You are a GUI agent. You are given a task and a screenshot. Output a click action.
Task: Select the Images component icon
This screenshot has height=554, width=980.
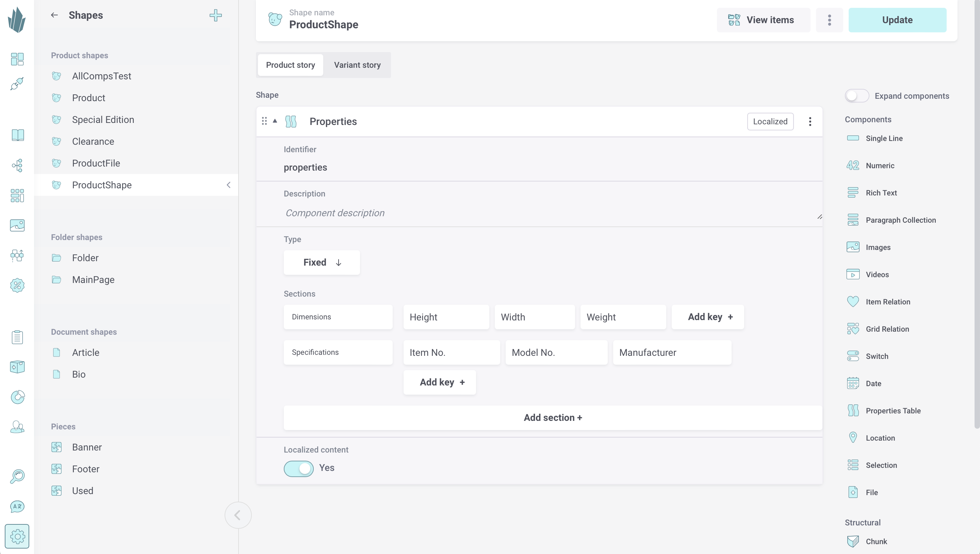click(x=853, y=247)
